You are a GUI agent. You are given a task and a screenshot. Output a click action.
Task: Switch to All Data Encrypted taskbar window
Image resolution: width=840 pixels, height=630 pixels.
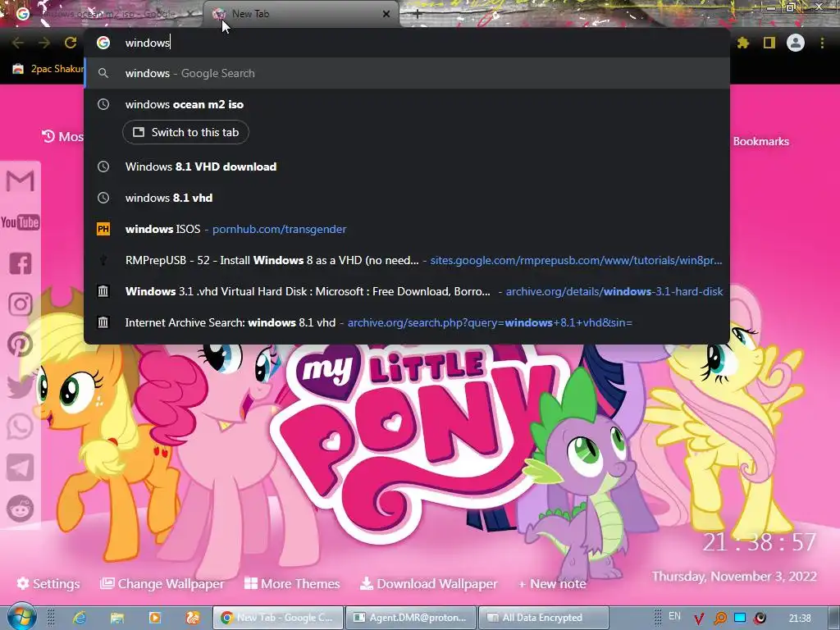543,618
